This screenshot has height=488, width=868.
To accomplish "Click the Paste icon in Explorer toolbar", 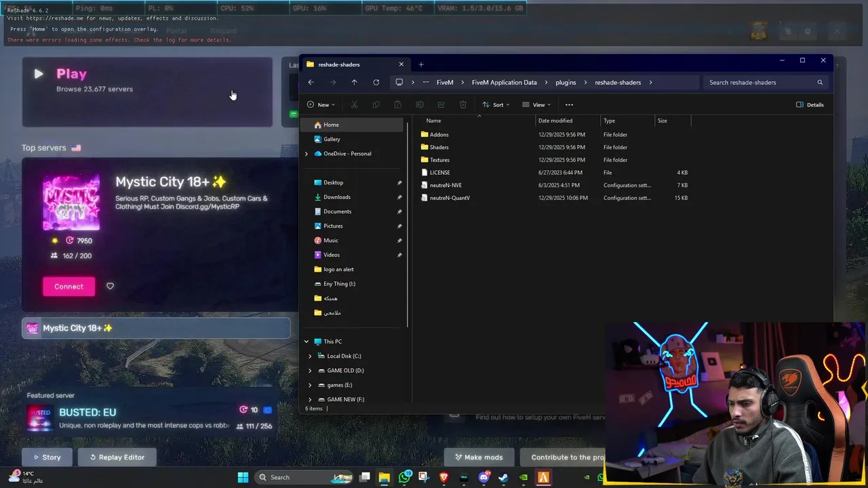I will (397, 105).
